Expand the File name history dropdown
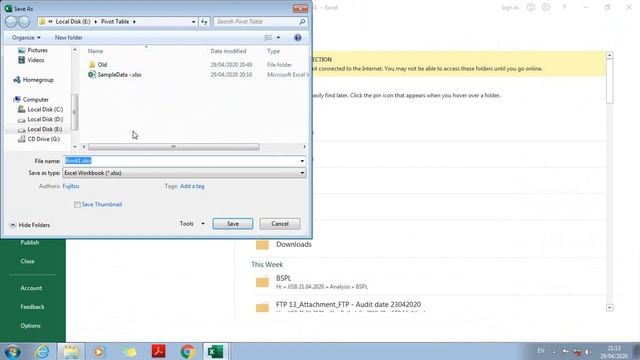This screenshot has width=640, height=360. click(x=302, y=161)
